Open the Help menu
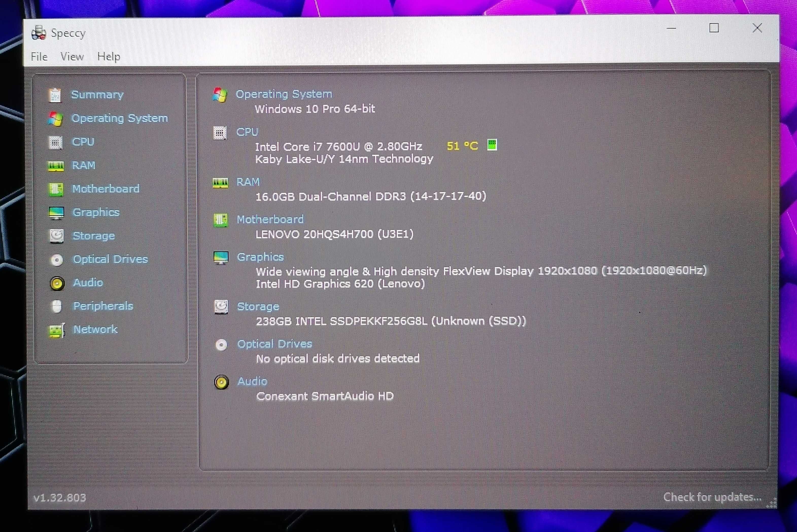 pos(109,56)
